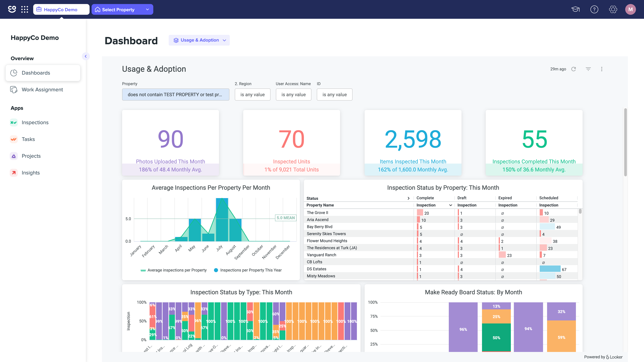Select DS Estates property row
The image size is (644, 362).
[x=441, y=269]
